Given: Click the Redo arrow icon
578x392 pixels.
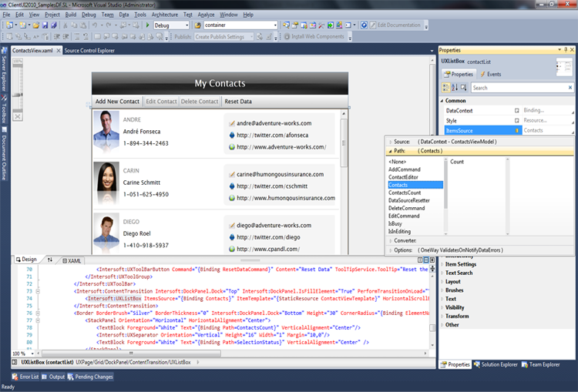Looking at the screenshot, I should pyautogui.click(x=109, y=25).
